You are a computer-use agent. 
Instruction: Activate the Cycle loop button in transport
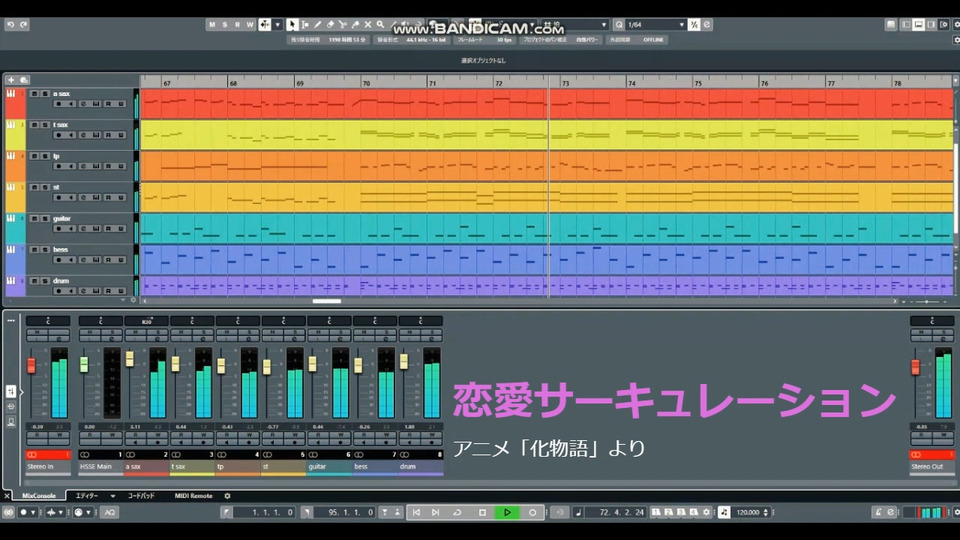tap(458, 512)
